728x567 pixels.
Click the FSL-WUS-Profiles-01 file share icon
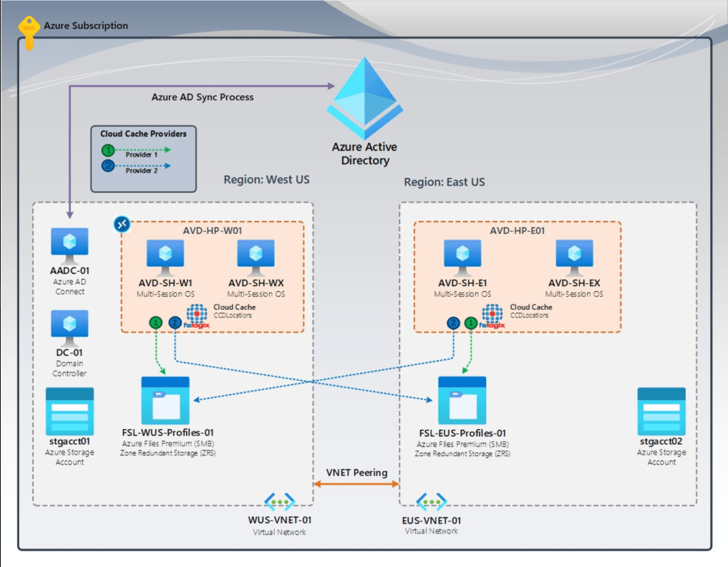(x=165, y=401)
